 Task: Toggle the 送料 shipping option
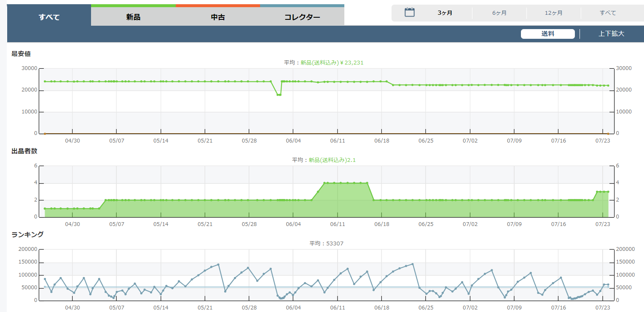pos(547,34)
